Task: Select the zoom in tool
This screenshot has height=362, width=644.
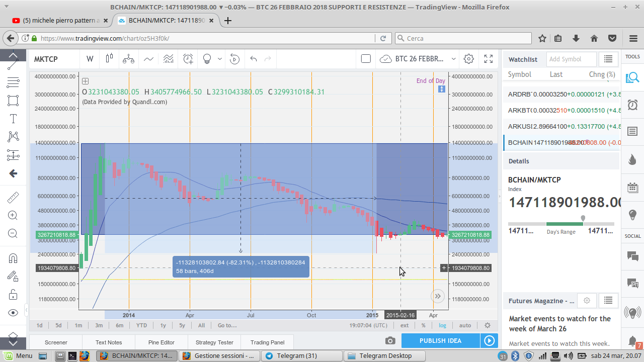Action: [x=13, y=216]
